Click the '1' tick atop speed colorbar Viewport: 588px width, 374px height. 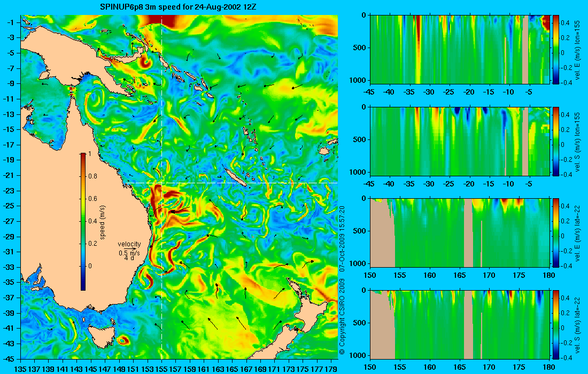pyautogui.click(x=89, y=154)
